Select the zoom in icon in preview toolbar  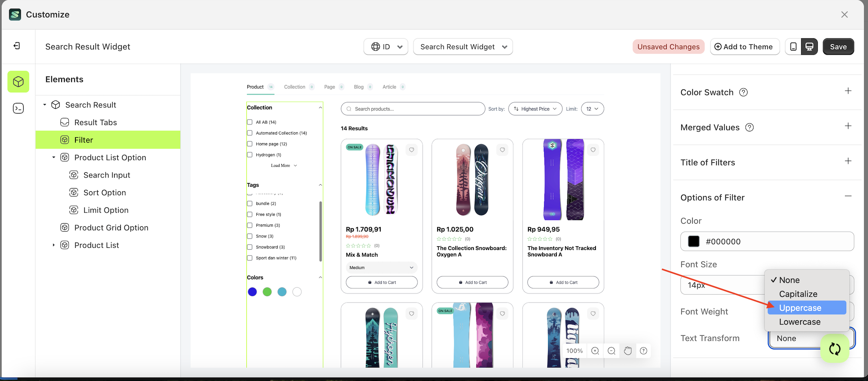[595, 351]
